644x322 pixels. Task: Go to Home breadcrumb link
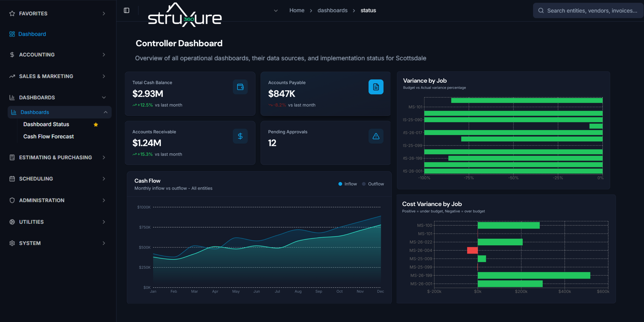point(297,11)
